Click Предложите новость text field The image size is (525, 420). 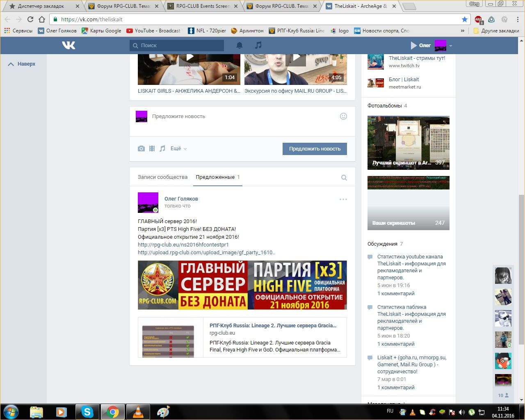242,116
